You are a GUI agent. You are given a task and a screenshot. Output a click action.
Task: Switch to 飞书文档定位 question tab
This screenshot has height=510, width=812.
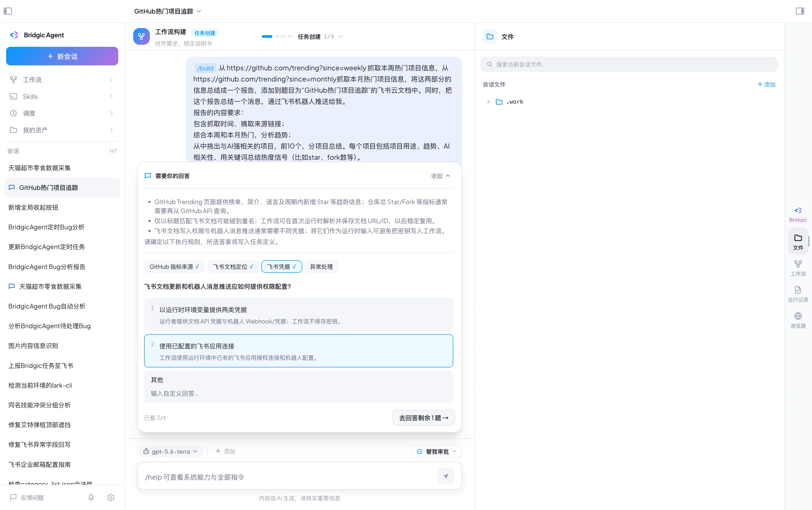coord(233,266)
